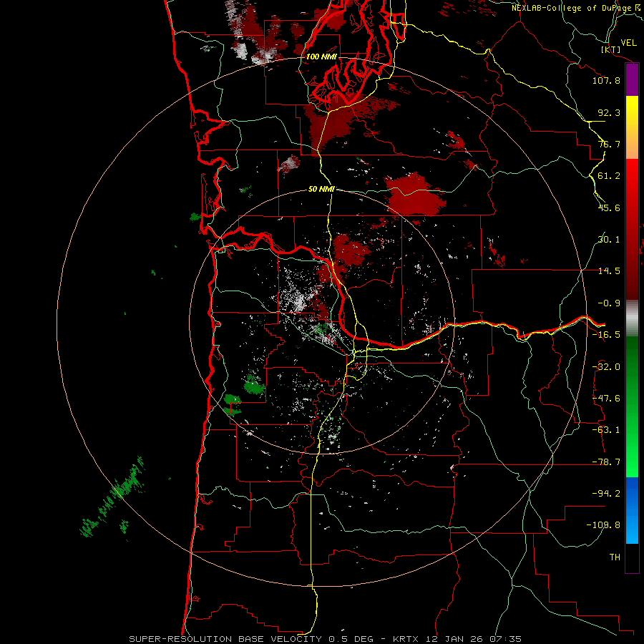Click the -78.7 velocity scale value
The image size is (644, 644).
(606, 462)
